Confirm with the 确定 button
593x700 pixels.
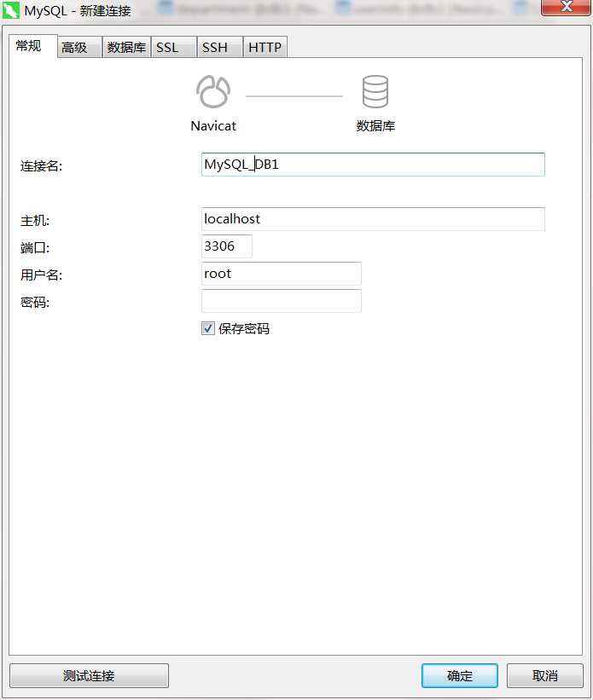pos(460,675)
